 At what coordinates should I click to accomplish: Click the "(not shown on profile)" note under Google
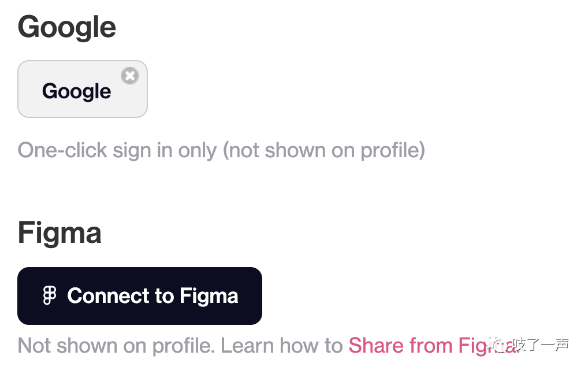pyautogui.click(x=324, y=150)
